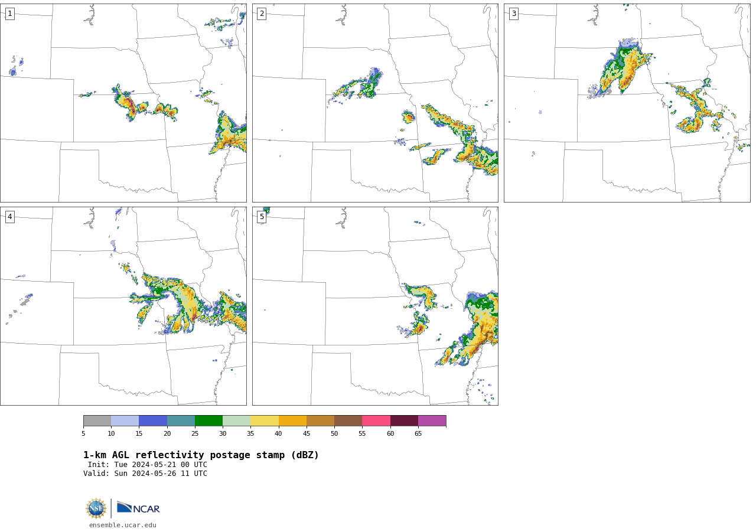This screenshot has height=532, width=756.
Task: Click the purple 65+ dBZ color swatch
Action: coord(432,421)
